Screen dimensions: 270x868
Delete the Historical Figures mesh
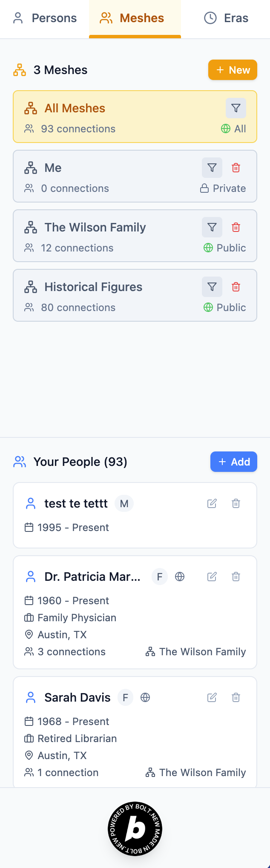236,287
